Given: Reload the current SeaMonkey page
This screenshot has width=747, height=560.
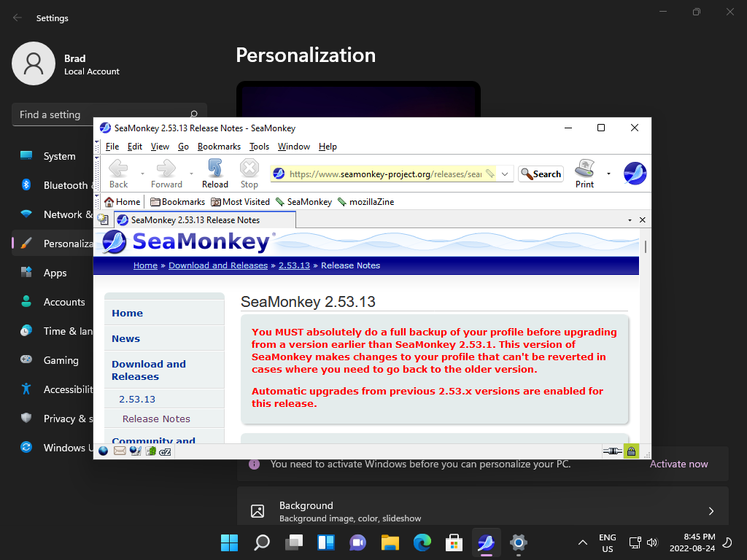Looking at the screenshot, I should [215, 174].
